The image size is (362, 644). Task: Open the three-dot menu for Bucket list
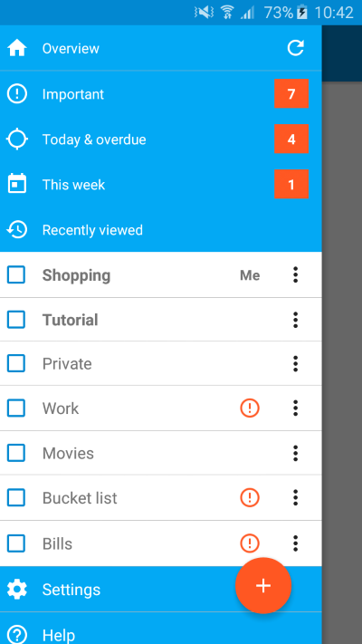(x=296, y=497)
